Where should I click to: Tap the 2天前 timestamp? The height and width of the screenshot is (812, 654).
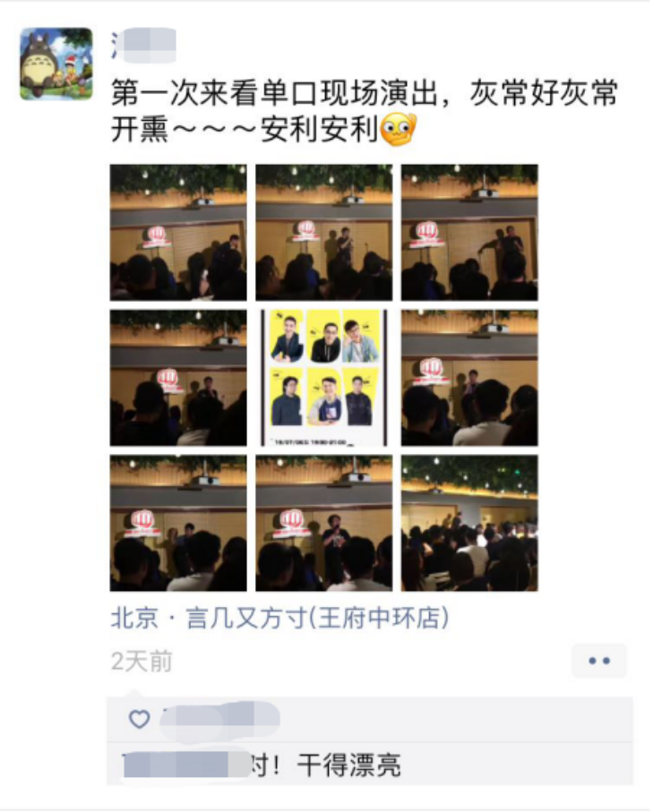coord(142,662)
